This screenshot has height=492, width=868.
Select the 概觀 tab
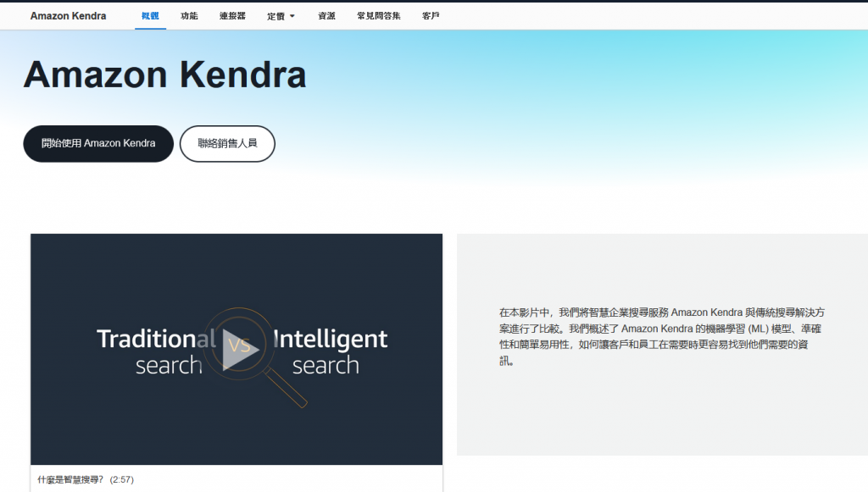coord(150,16)
